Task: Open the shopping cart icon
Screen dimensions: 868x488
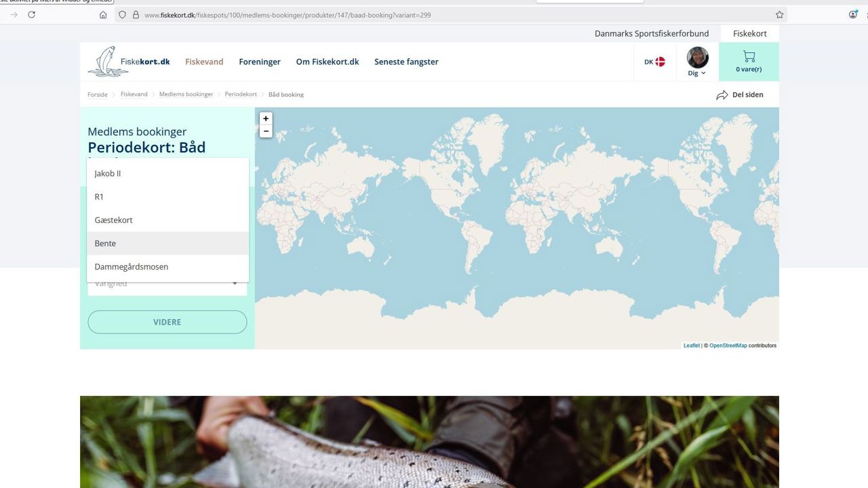Action: click(749, 57)
